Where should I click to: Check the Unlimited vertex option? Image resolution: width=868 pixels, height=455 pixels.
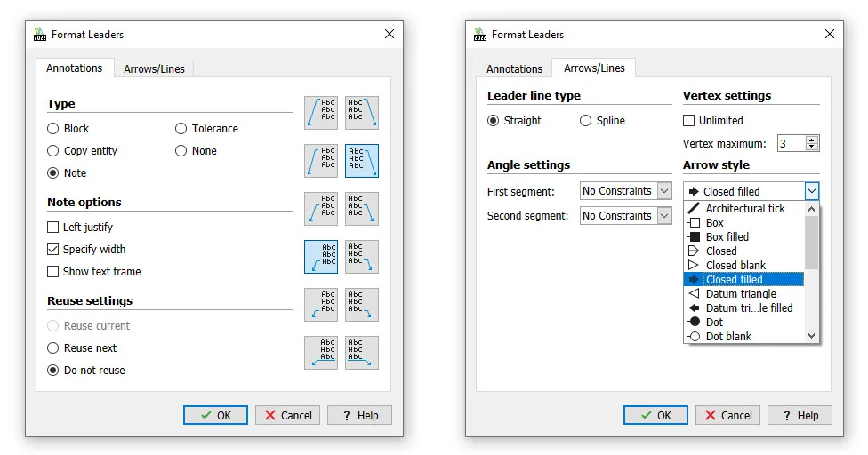click(x=689, y=121)
